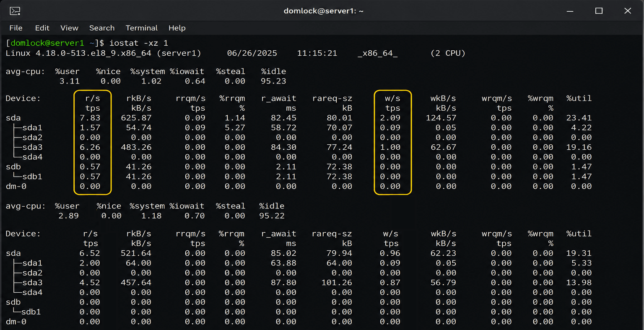Click the sda3 wkB/s value 62.67
Image resolution: width=644 pixels, height=330 pixels.
(443, 148)
